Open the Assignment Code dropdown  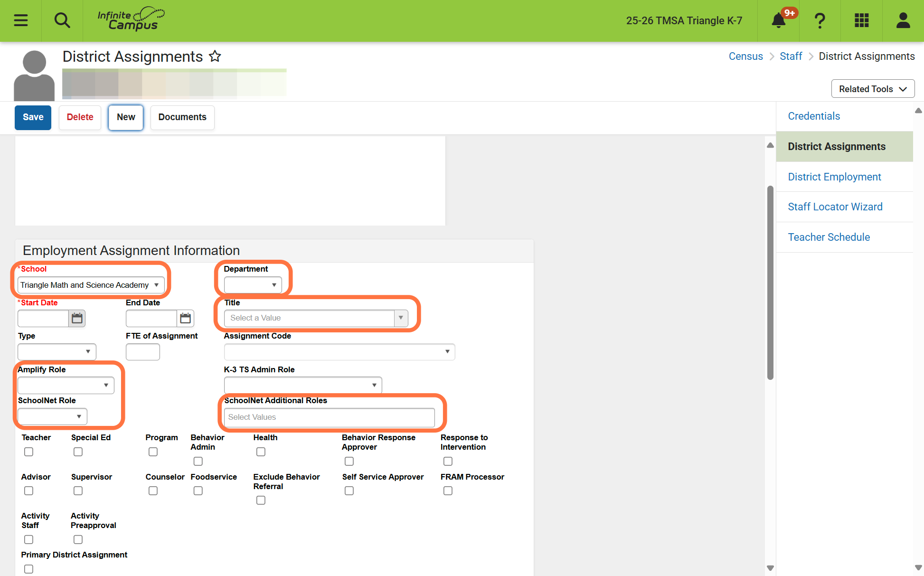click(339, 352)
